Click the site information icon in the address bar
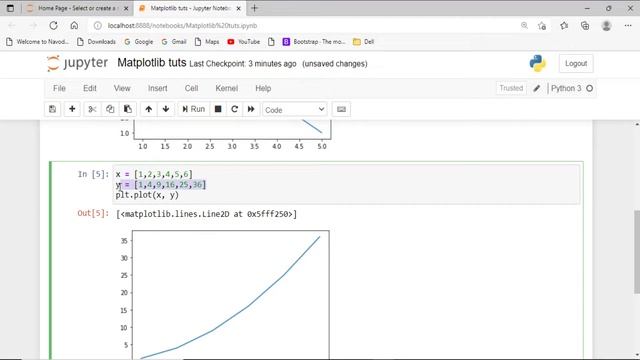This screenshot has height=360, width=640. pos(98,26)
